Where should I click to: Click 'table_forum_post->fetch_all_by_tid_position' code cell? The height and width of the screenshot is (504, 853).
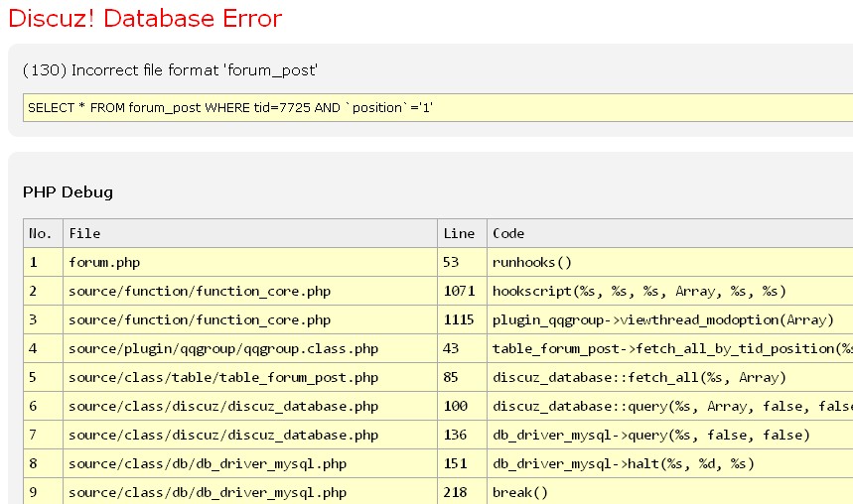point(670,348)
